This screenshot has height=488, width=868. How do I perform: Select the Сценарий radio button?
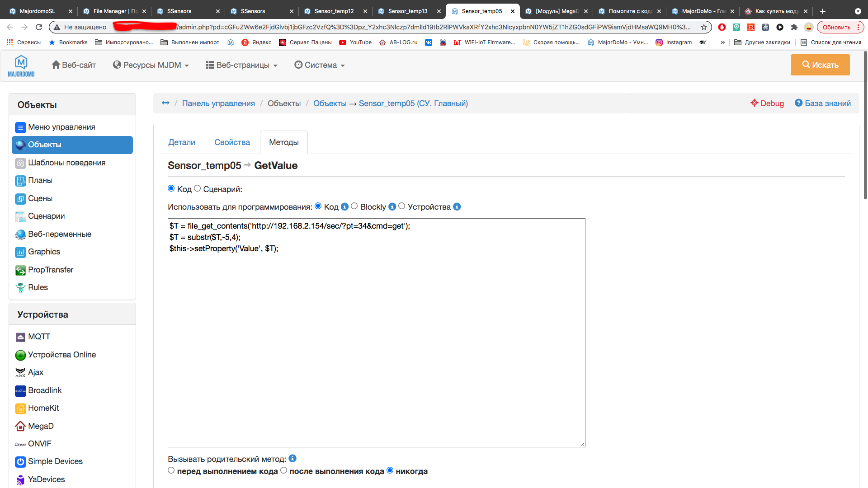point(198,188)
